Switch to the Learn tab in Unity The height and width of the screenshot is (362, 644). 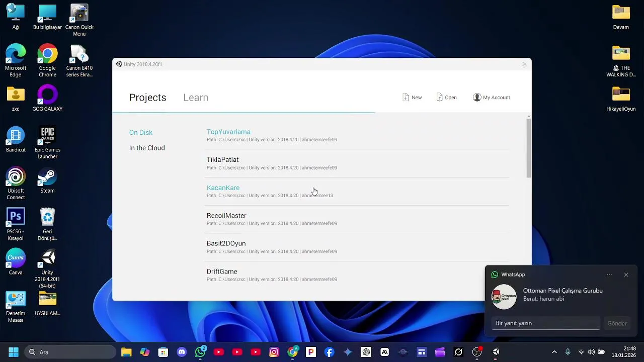point(196,98)
